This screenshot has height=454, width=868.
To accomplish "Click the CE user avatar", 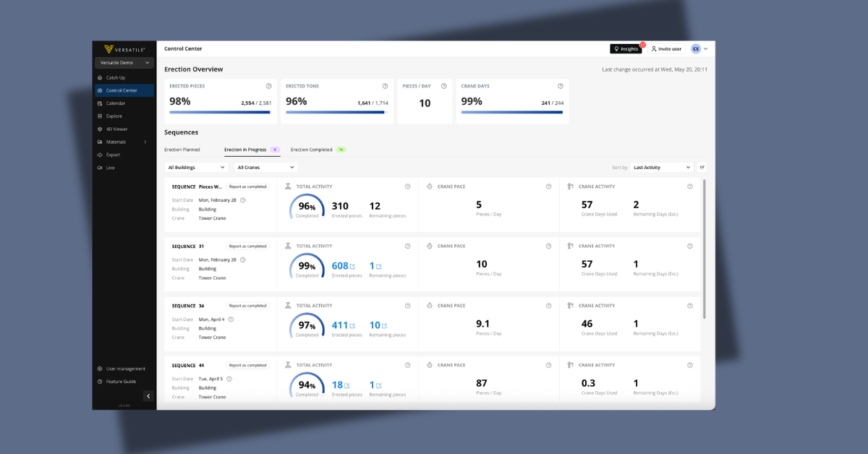I will click(x=696, y=49).
